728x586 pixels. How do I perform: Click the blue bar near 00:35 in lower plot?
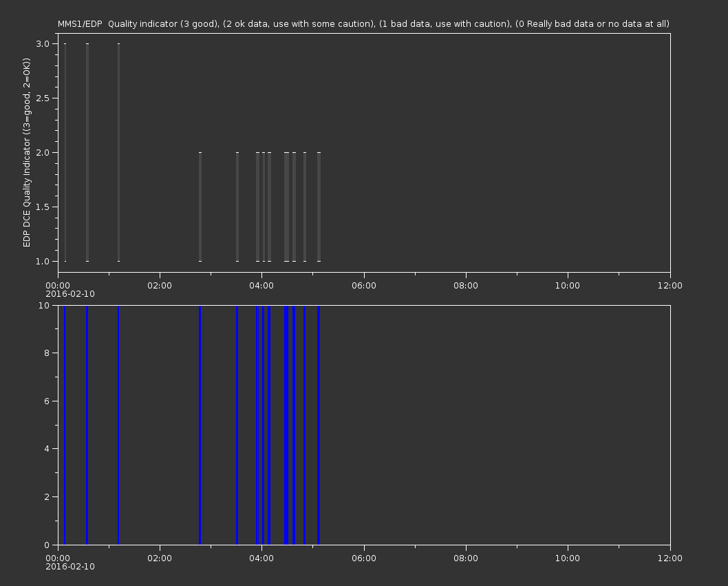click(x=87, y=425)
